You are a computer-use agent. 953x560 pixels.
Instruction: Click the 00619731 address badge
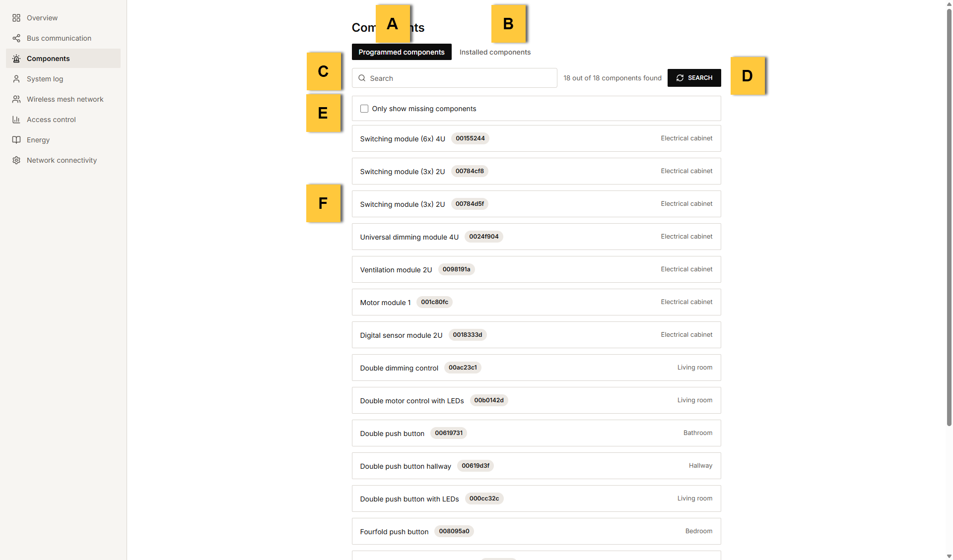(x=449, y=433)
